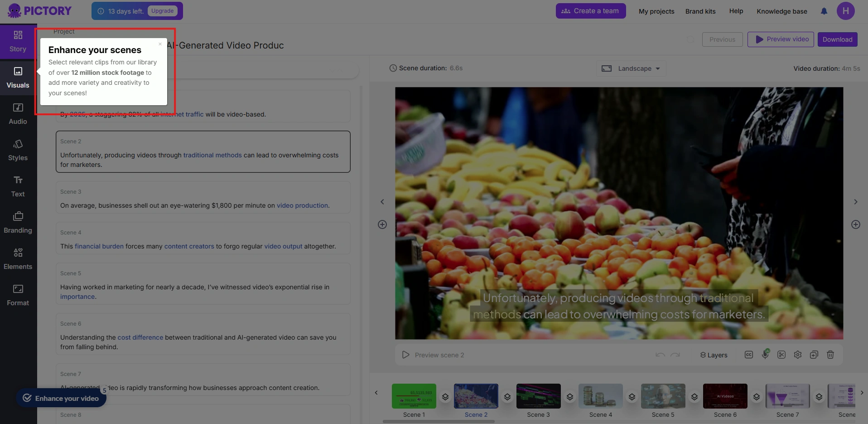Click the Enhance your video button
The image size is (868, 424).
(61, 398)
